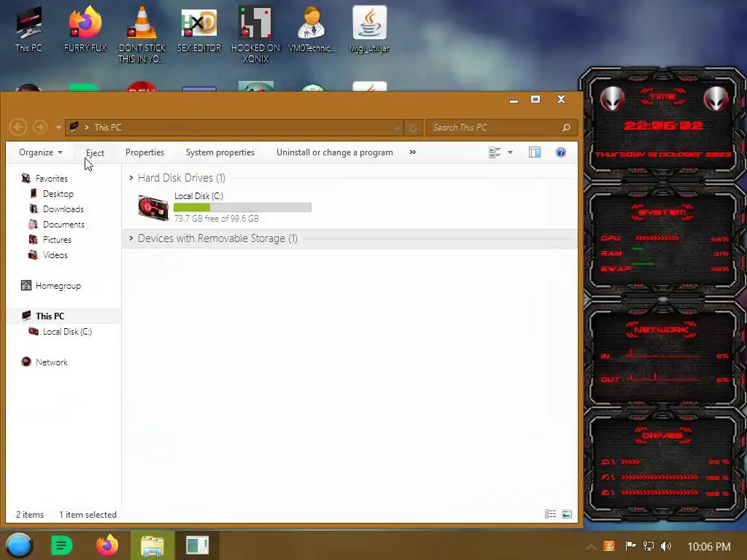Open view options dropdown arrow
747x560 pixels.
tap(510, 152)
